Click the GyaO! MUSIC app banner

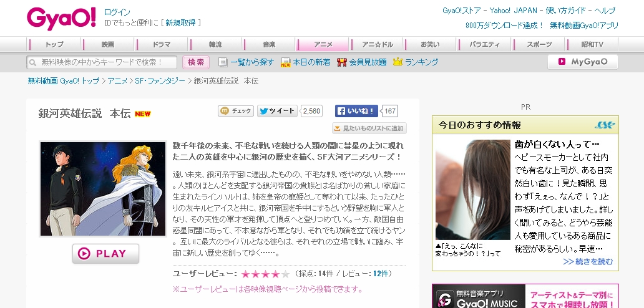525,296
